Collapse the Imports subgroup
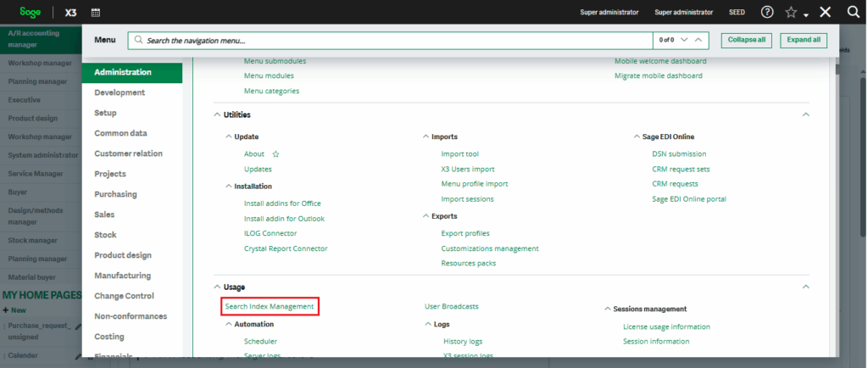 (x=426, y=137)
